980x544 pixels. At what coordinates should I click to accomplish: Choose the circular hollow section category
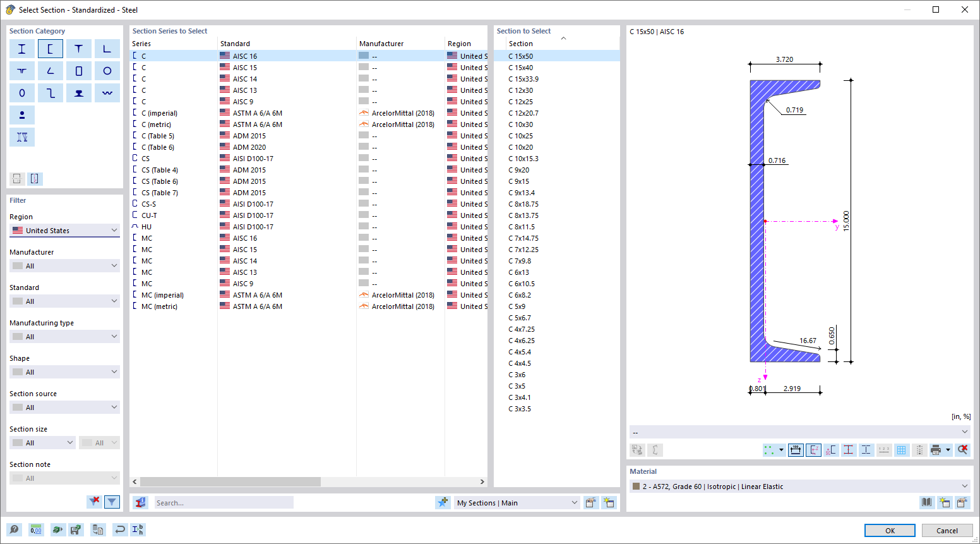coord(107,71)
